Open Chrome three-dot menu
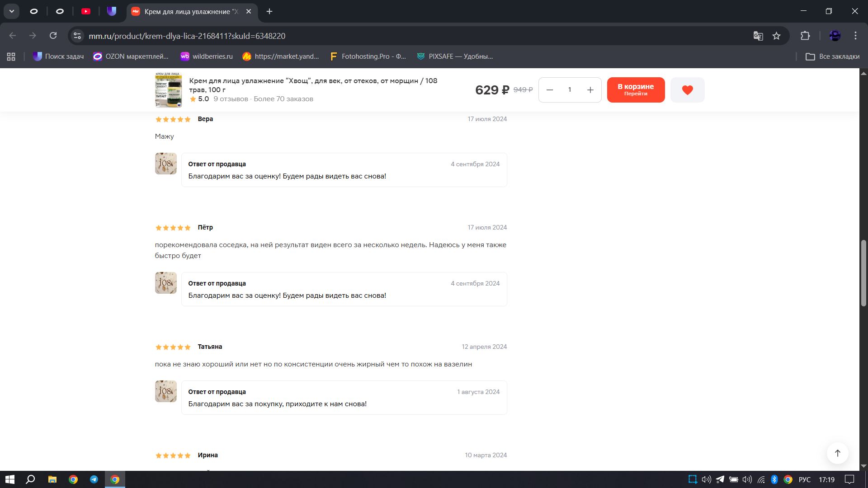Image resolution: width=868 pixels, height=488 pixels. tap(855, 36)
